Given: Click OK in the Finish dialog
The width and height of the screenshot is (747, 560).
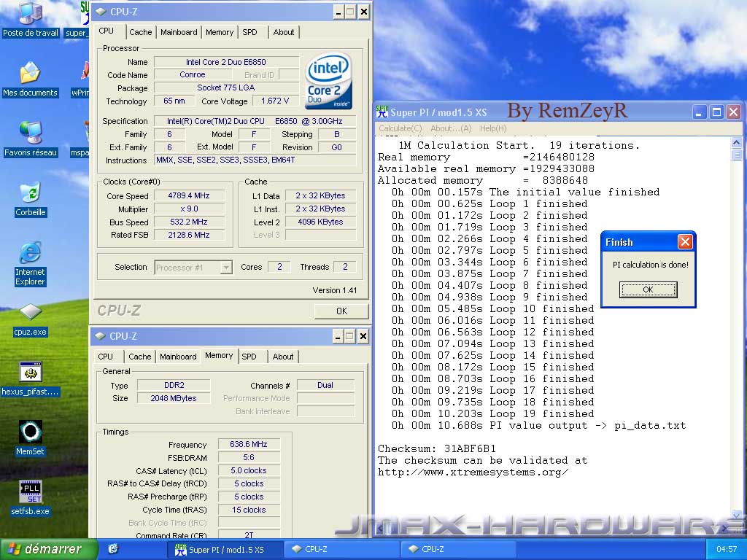Looking at the screenshot, I should pos(648,289).
